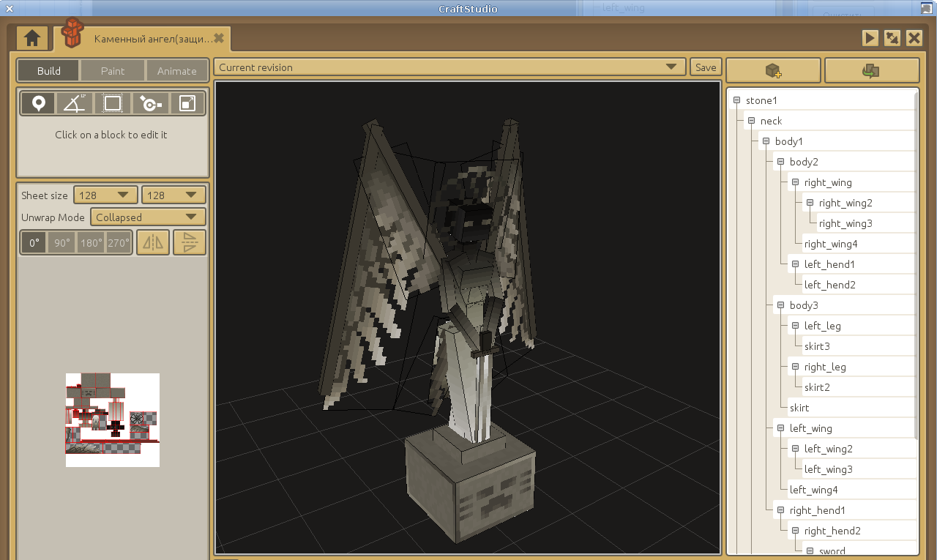Click the add new block icon
The width and height of the screenshot is (937, 560).
(773, 71)
